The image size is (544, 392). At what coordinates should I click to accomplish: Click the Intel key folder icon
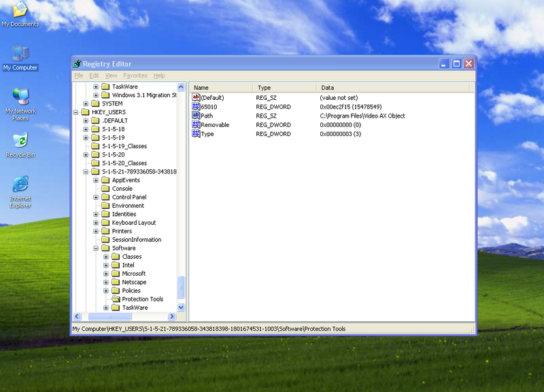[116, 265]
